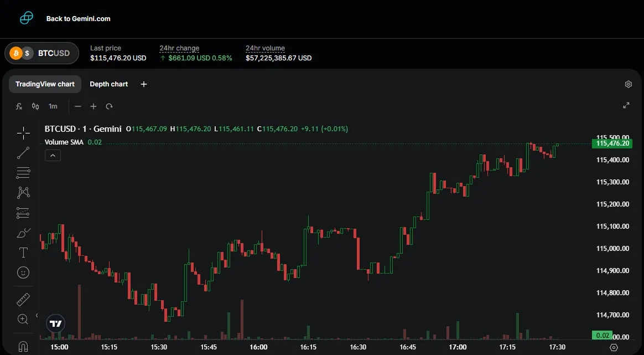Click the 24hr volume label
The image size is (644, 355).
pos(266,48)
